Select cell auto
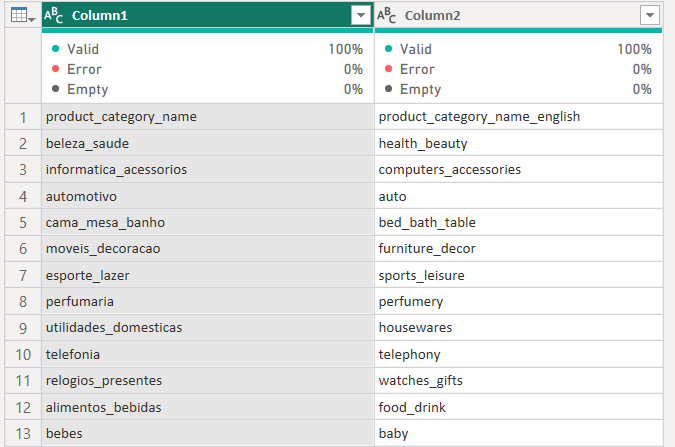 (519, 196)
